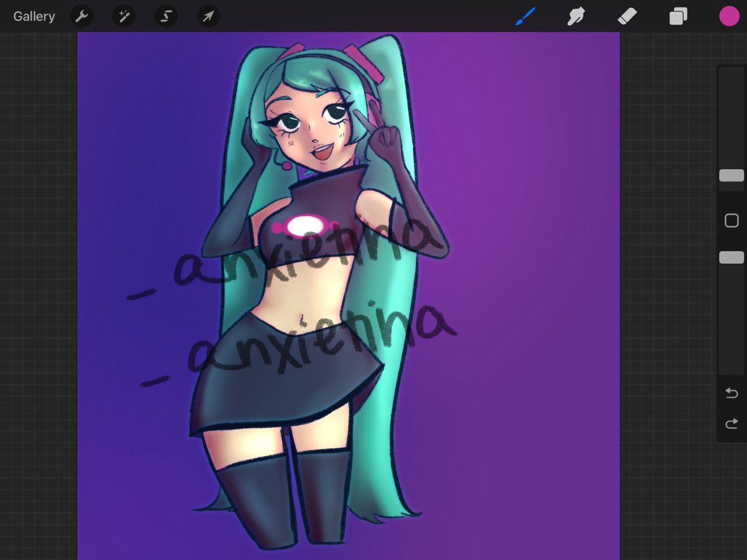The height and width of the screenshot is (560, 747).
Task: Open the Actions wrench menu
Action: tap(82, 16)
